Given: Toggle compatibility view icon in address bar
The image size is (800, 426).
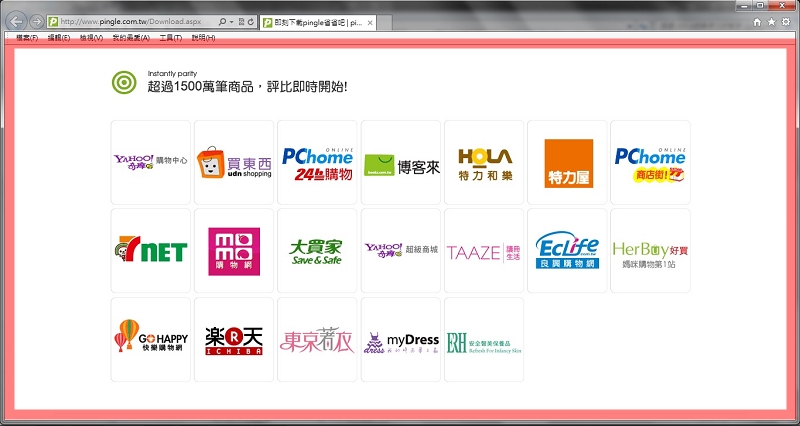Looking at the screenshot, I should pos(241,22).
